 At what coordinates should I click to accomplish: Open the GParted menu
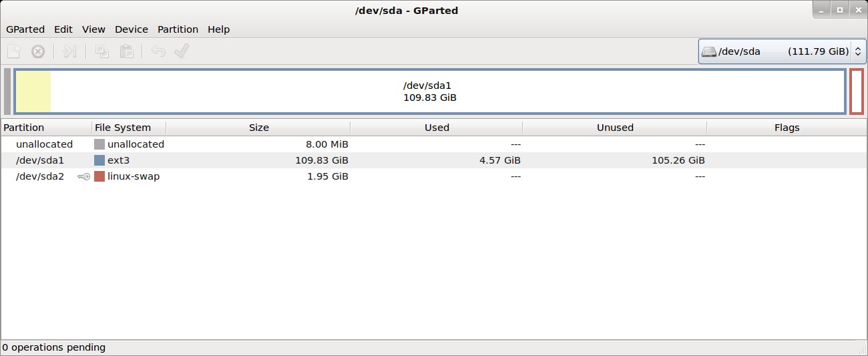point(25,29)
